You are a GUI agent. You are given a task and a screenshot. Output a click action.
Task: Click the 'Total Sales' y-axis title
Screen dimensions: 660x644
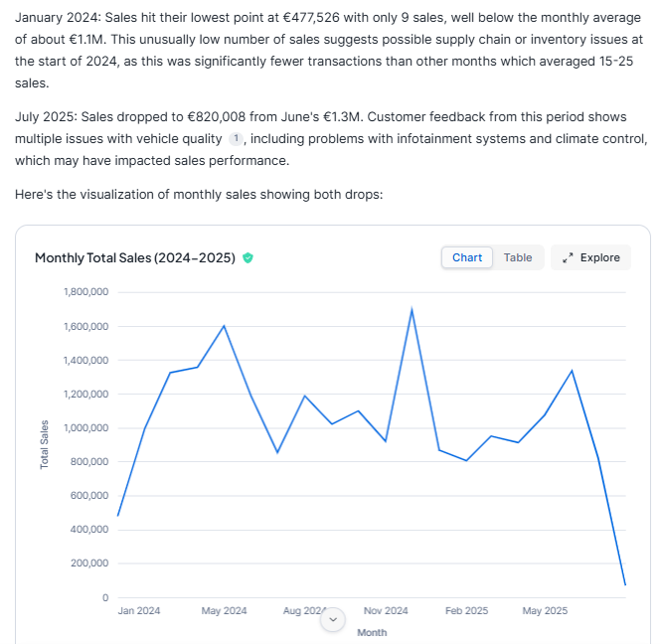45,445
